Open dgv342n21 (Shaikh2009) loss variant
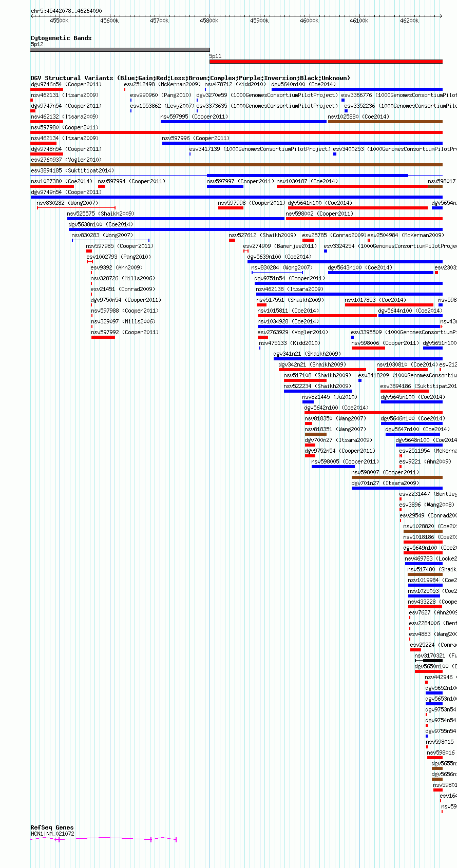This screenshot has width=457, height=868. click(x=322, y=370)
